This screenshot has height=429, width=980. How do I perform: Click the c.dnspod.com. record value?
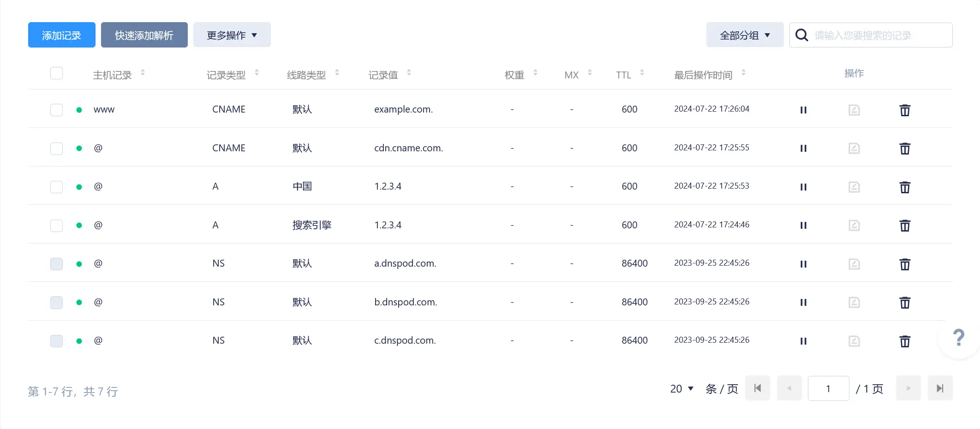[405, 340]
